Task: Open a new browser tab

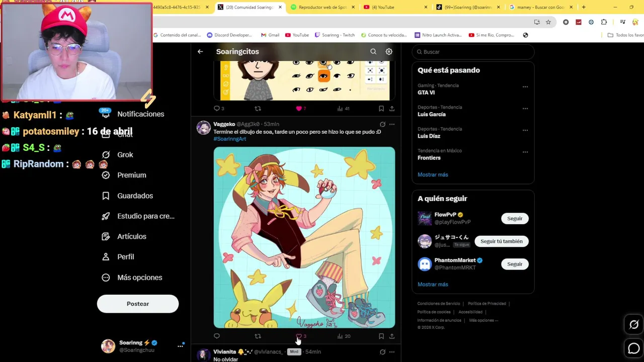Action: point(584,7)
